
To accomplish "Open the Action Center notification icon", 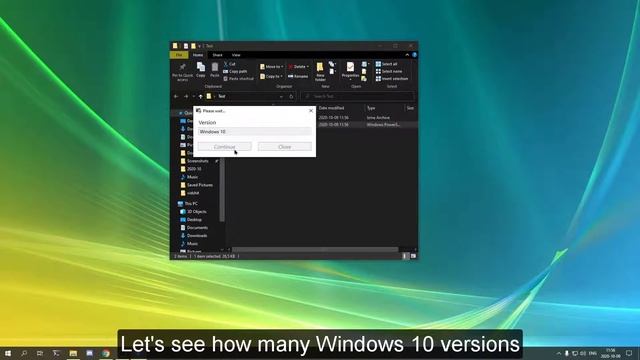I will (629, 353).
